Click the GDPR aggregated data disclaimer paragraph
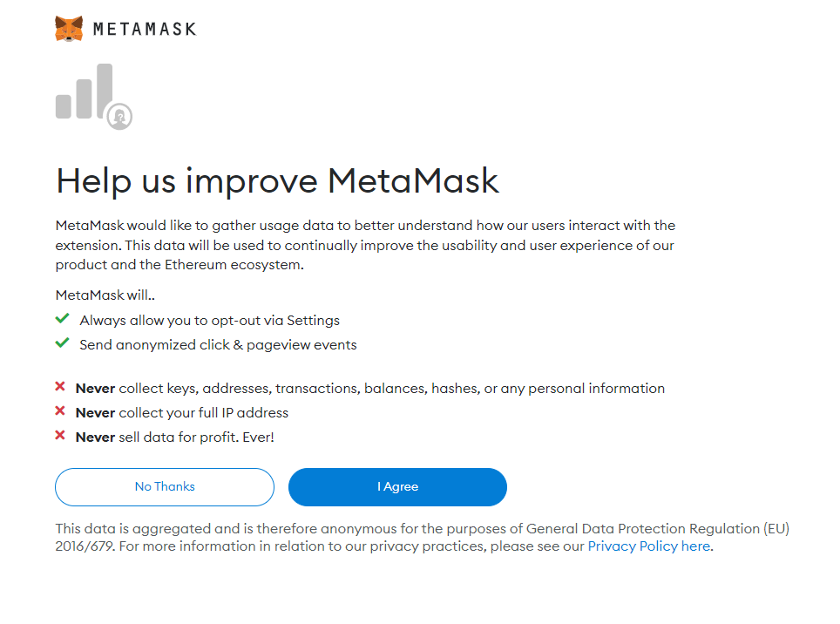Image resolution: width=840 pixels, height=624 pixels. [x=422, y=537]
